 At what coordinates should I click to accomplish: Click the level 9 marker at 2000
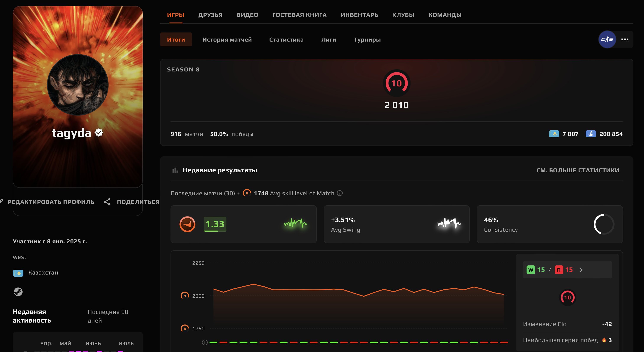[x=185, y=296]
